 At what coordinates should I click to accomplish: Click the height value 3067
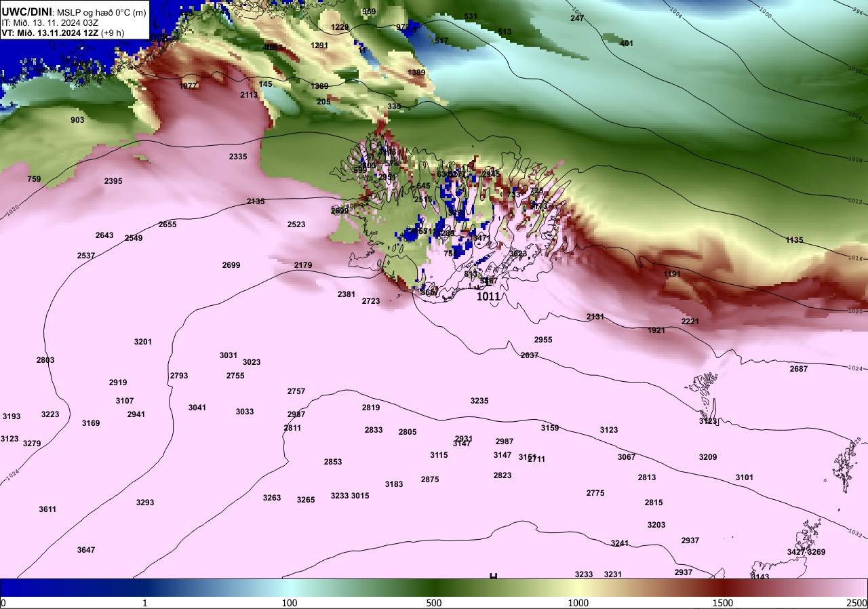627,457
